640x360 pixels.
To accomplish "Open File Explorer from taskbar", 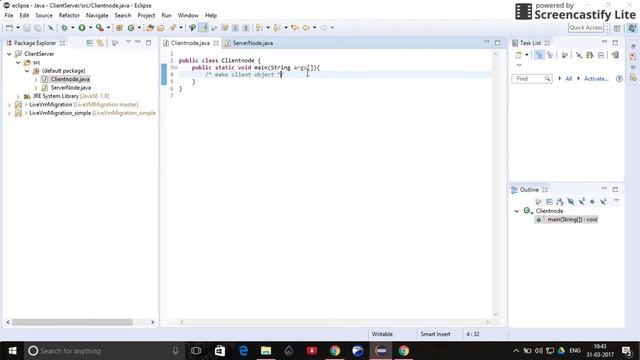I will (x=266, y=351).
